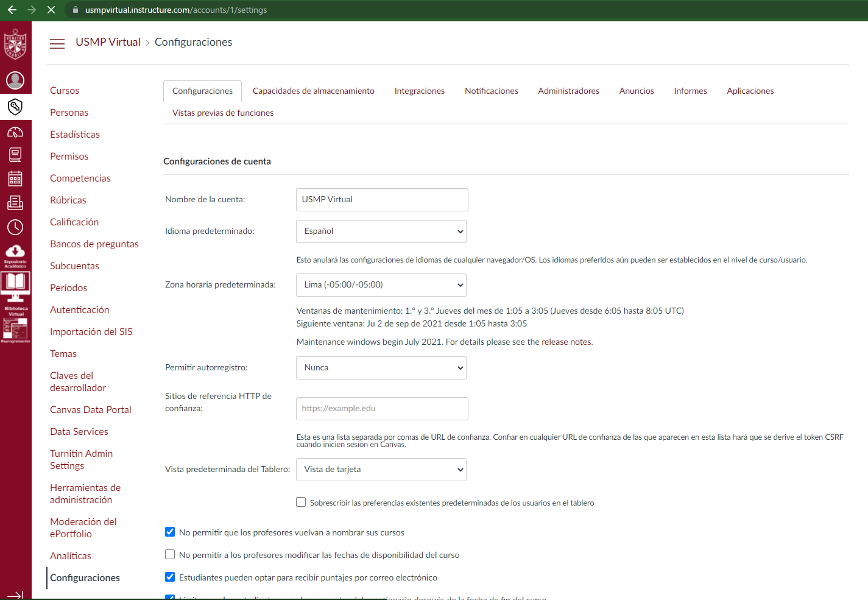868x600 pixels.
Task: Open the Inbox icon in sidebar
Action: (15, 203)
